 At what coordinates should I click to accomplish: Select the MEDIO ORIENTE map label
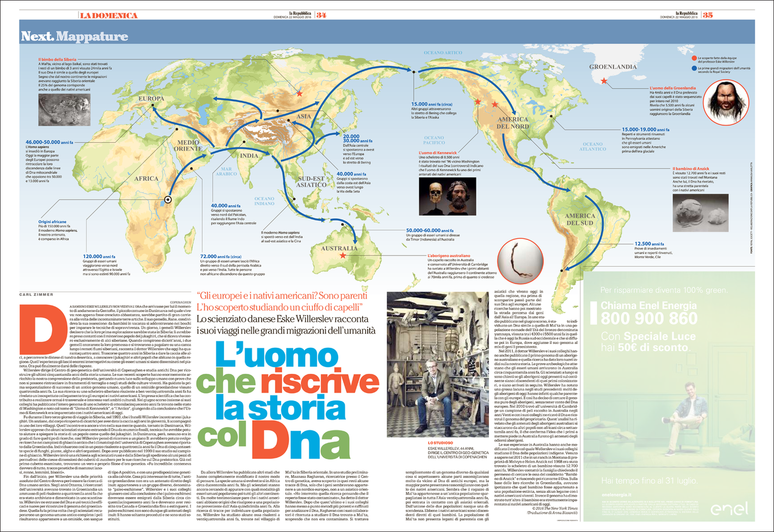[188, 145]
